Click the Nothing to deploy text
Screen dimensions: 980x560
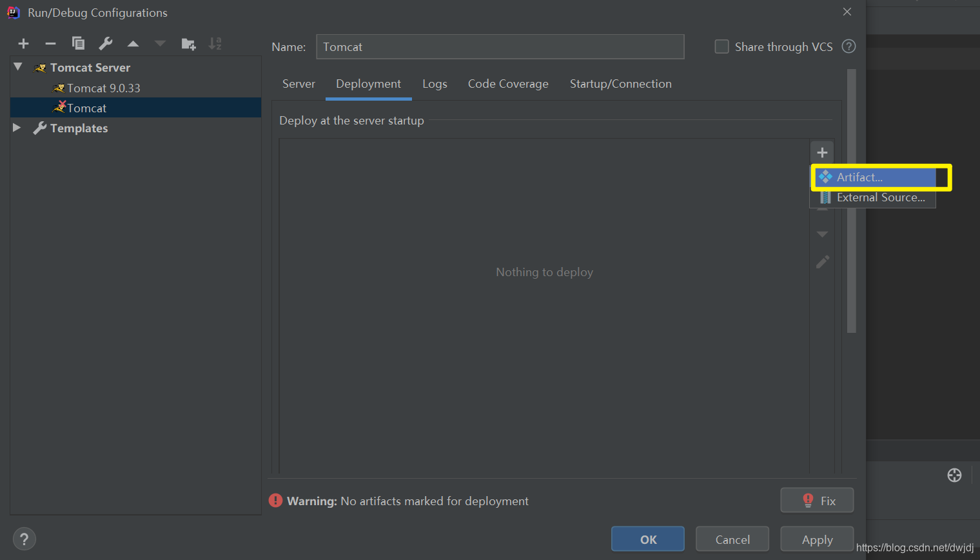coord(544,272)
